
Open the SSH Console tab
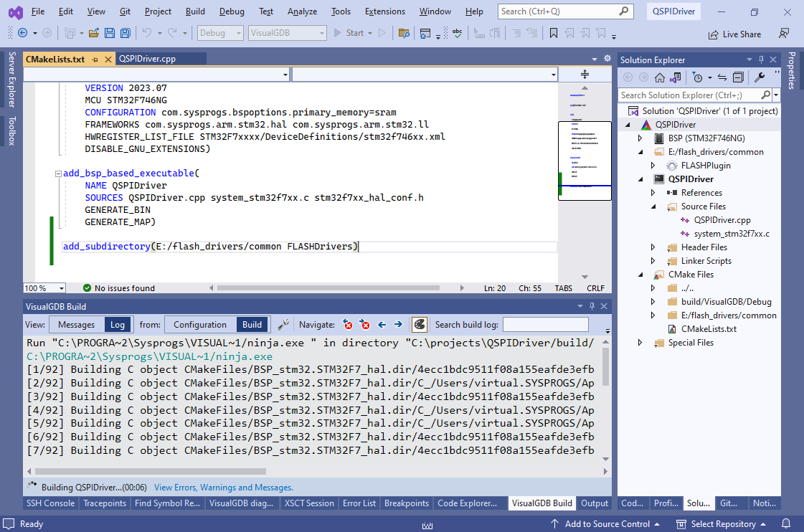(51, 503)
